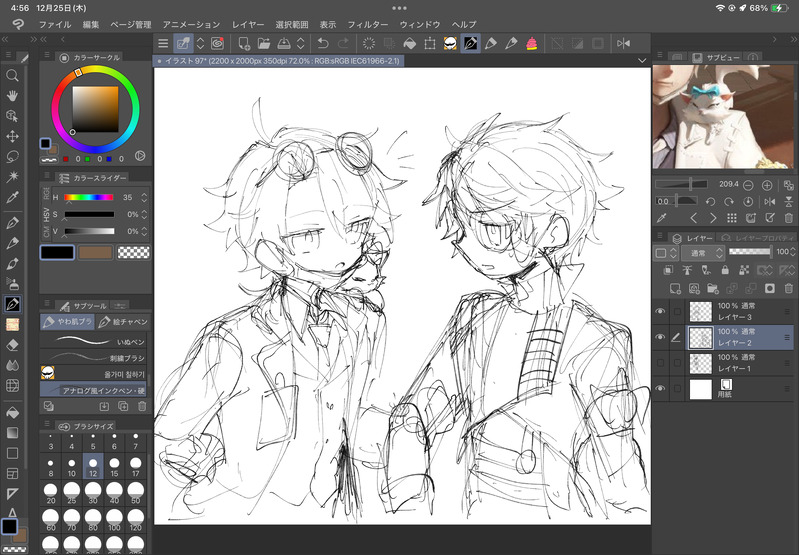The height and width of the screenshot is (555, 799).
Task: Select the やわ肌ブラ sub tool group
Action: 68,322
